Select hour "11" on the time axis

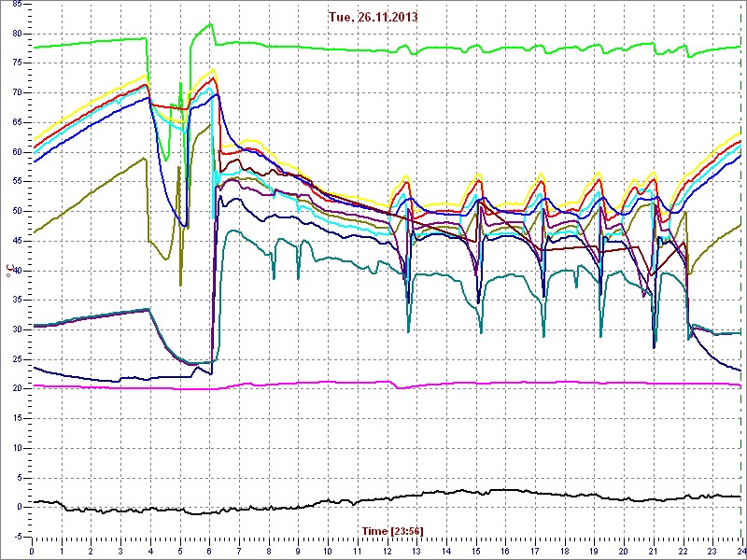point(358,551)
